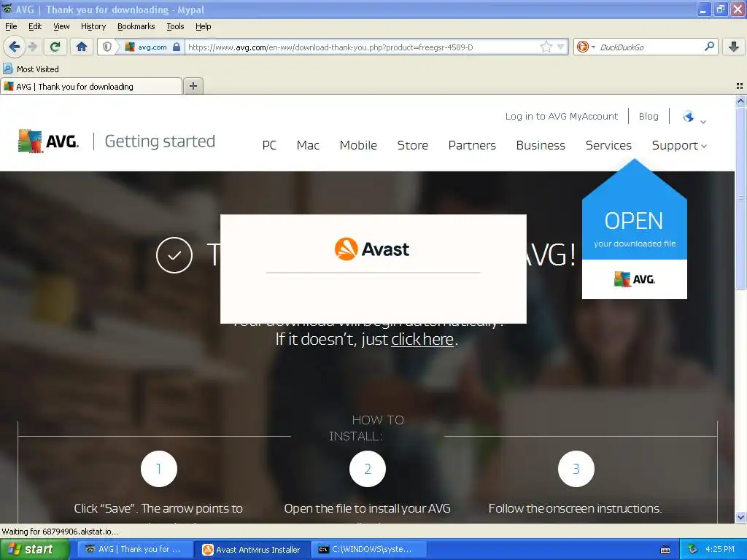747x560 pixels.
Task: Click the 'click here' download link
Action: point(422,339)
